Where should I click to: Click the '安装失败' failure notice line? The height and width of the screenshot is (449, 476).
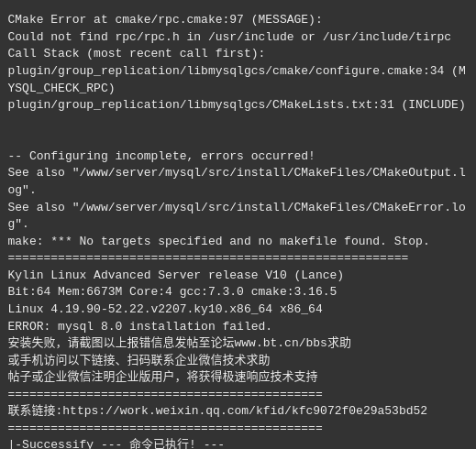(x=180, y=343)
